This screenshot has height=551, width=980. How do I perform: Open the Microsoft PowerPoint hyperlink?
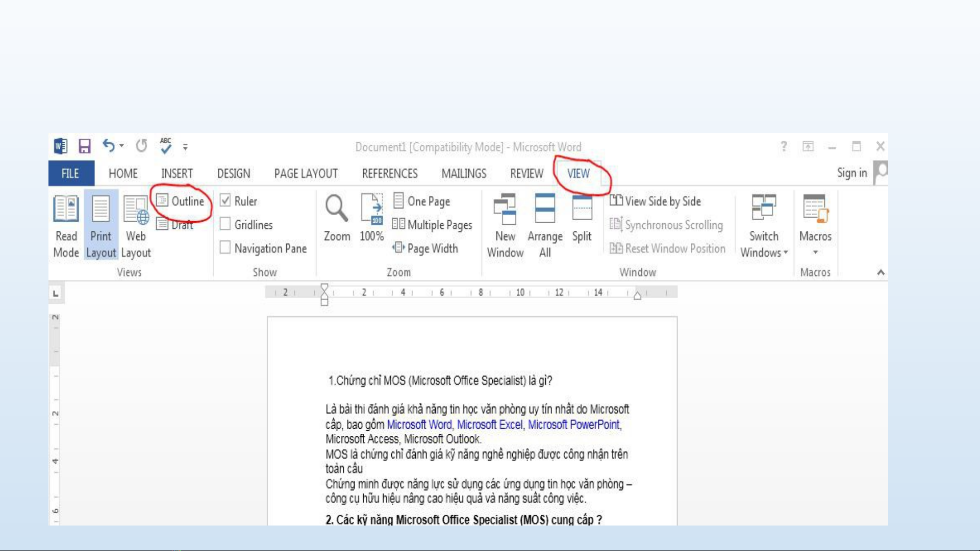coord(573,425)
